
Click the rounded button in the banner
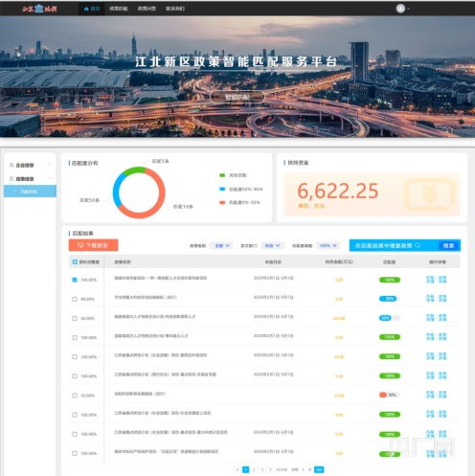pyautogui.click(x=237, y=97)
